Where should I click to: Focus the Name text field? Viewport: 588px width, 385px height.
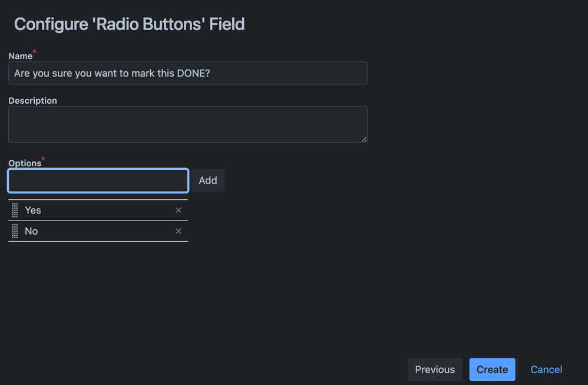[x=187, y=74]
